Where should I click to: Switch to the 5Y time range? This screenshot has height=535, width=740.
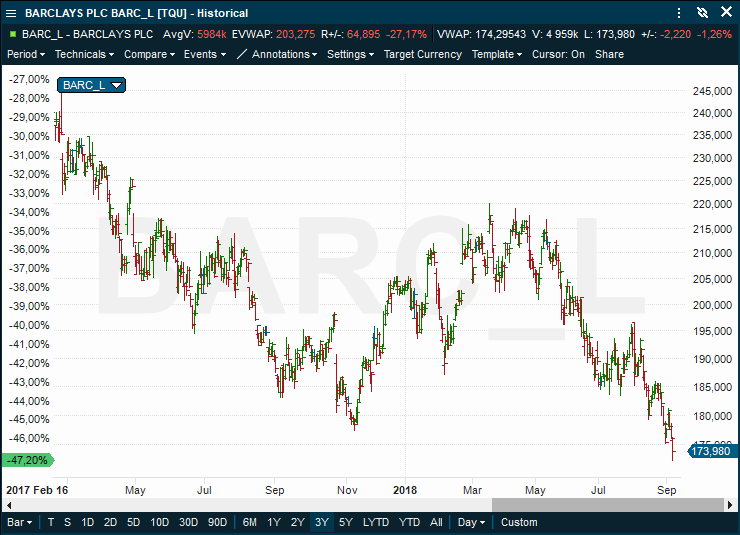345,522
